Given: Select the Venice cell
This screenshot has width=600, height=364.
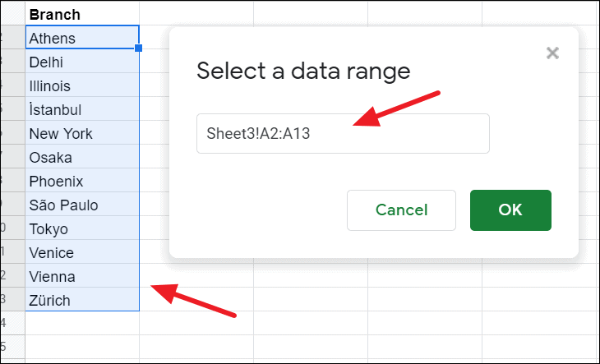Looking at the screenshot, I should [x=82, y=251].
